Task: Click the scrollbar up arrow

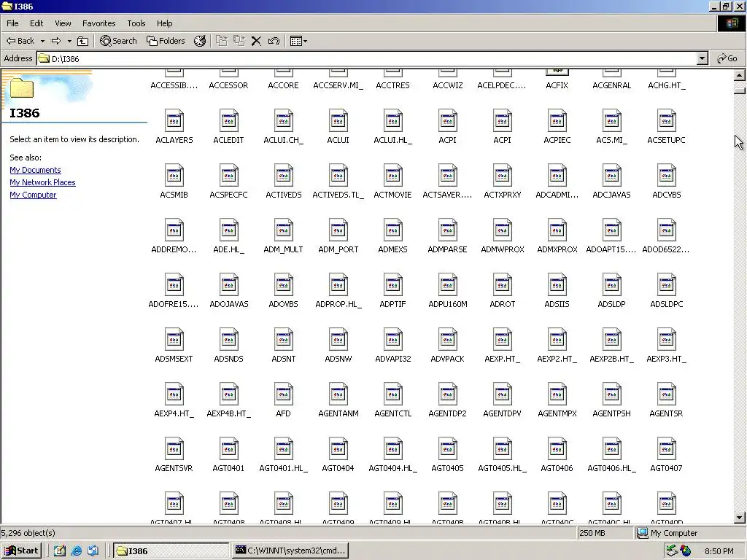Action: tap(740, 75)
